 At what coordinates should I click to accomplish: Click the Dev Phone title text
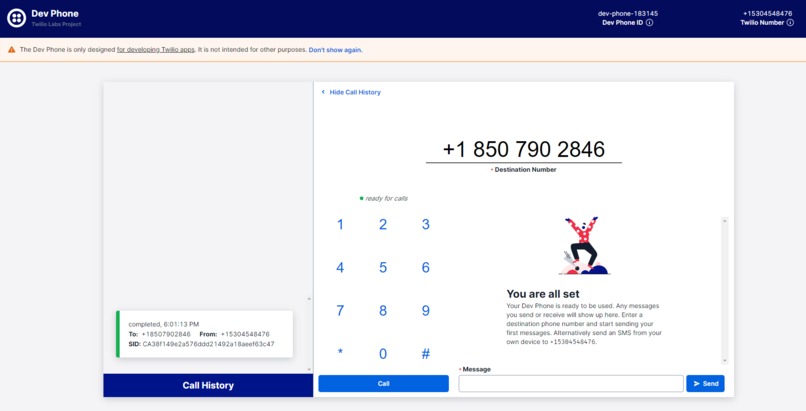click(x=55, y=13)
